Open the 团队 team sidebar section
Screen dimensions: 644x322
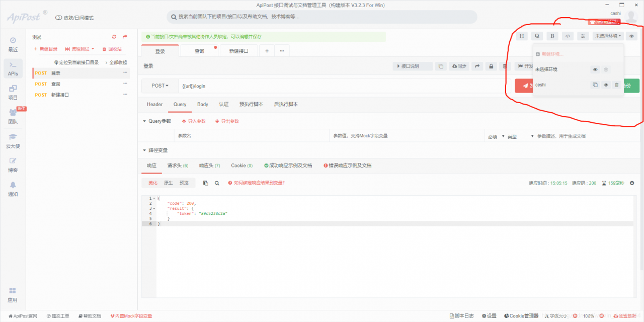tap(13, 117)
